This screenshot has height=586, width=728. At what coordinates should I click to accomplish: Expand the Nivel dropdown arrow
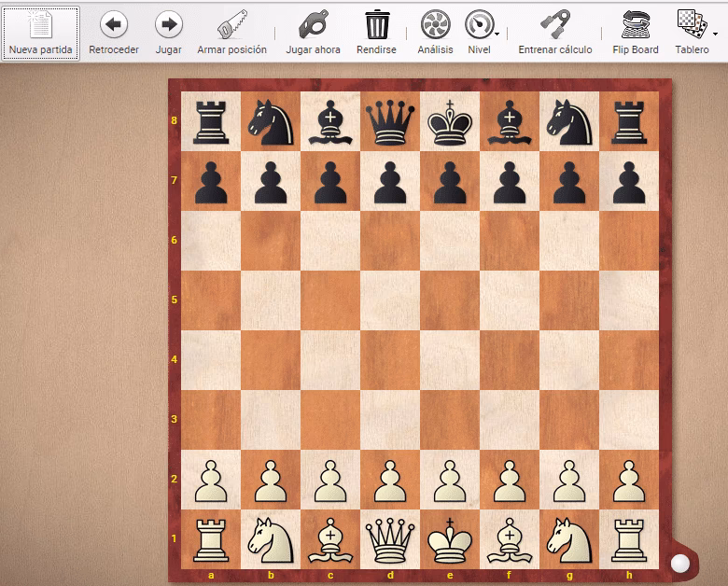(x=497, y=34)
